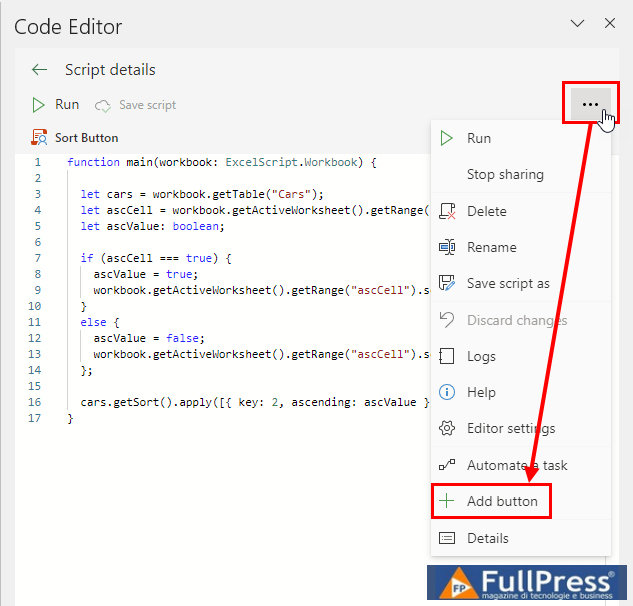Click the Delete script icon

(x=447, y=211)
